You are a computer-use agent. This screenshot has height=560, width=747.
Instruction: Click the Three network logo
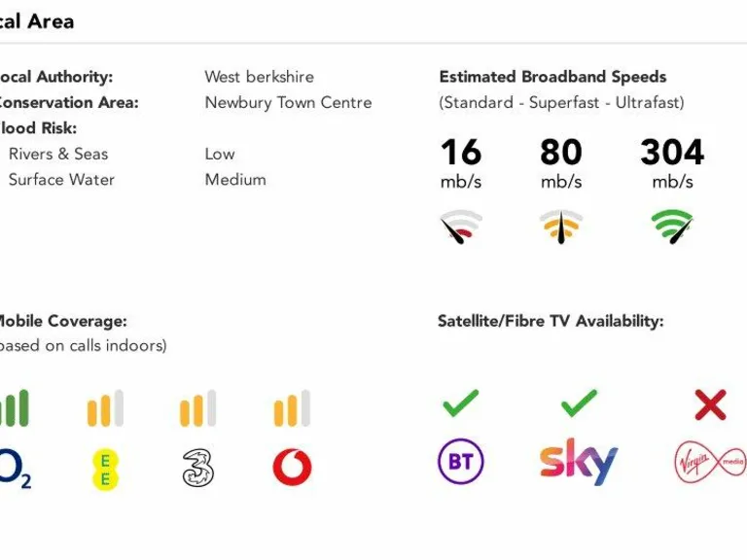[197, 468]
